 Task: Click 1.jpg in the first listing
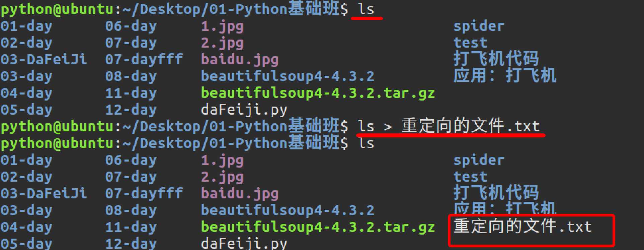tap(222, 26)
